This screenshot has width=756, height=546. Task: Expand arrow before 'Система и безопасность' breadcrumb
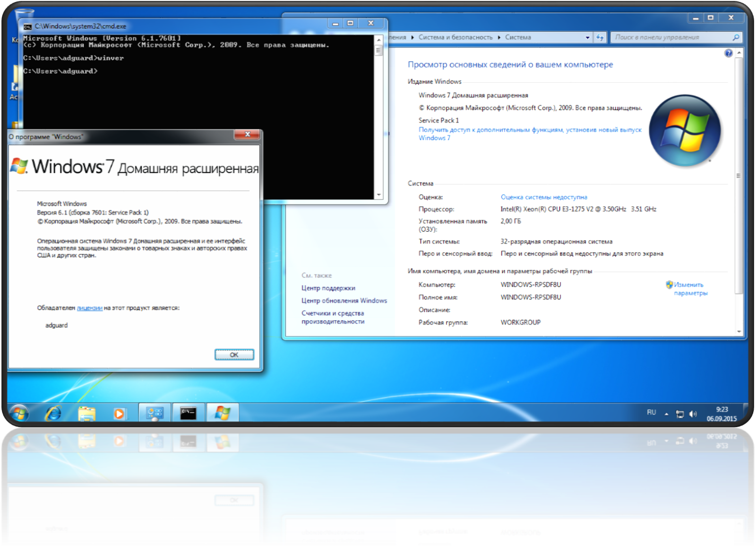pyautogui.click(x=412, y=37)
